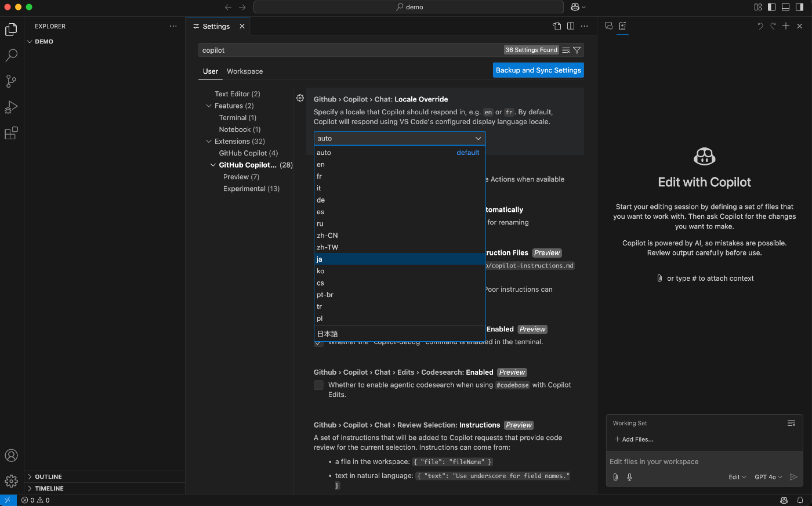Enable the Codesearch agentic search checkbox

(x=318, y=385)
